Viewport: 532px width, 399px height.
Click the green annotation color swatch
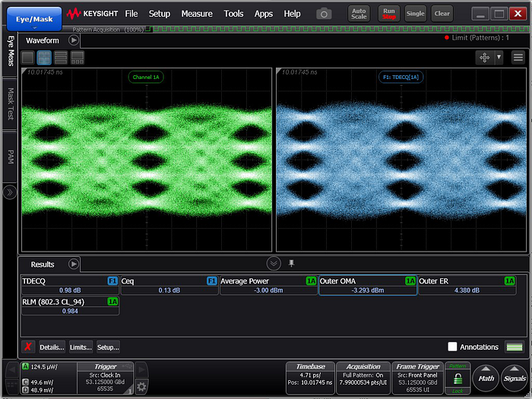click(515, 347)
